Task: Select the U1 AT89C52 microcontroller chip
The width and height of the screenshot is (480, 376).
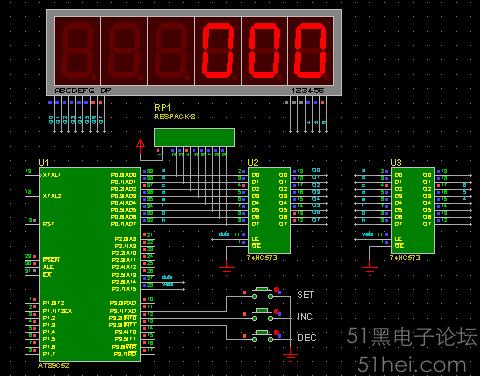Action: coord(90,264)
